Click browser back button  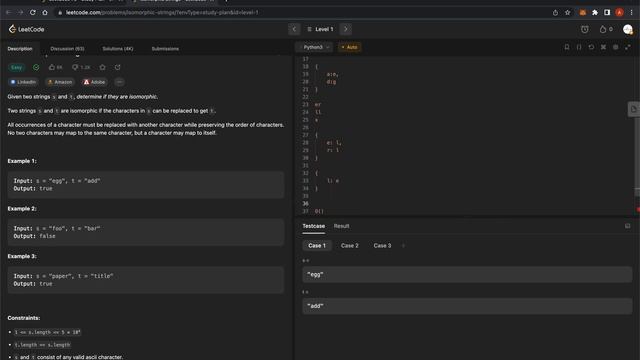(8, 13)
